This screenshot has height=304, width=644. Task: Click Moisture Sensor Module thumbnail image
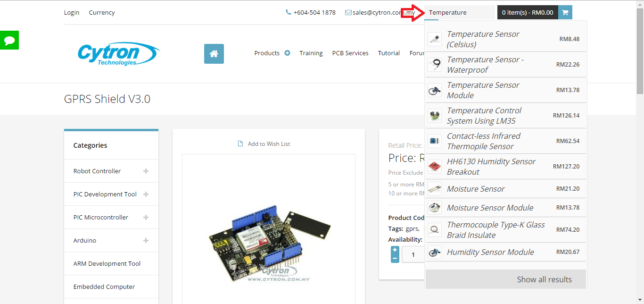435,208
